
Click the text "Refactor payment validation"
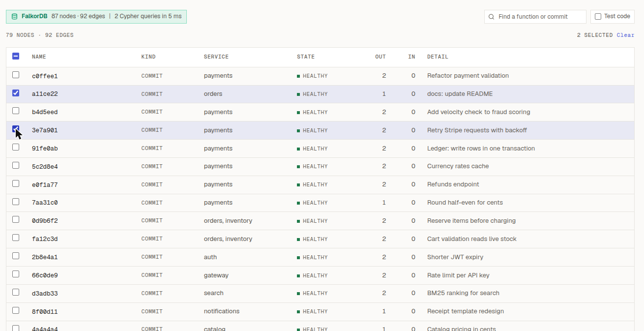[468, 76]
